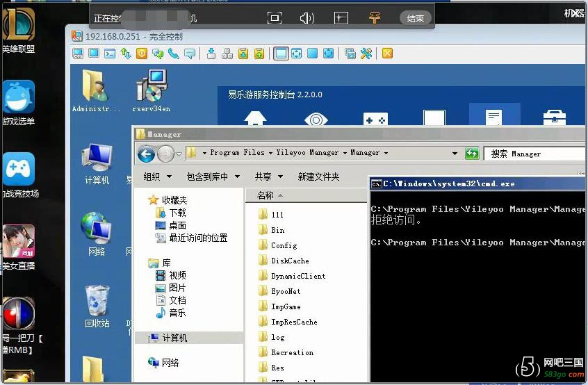Click the 搜索 Manager search field
This screenshot has height=385, width=588.
(534, 154)
